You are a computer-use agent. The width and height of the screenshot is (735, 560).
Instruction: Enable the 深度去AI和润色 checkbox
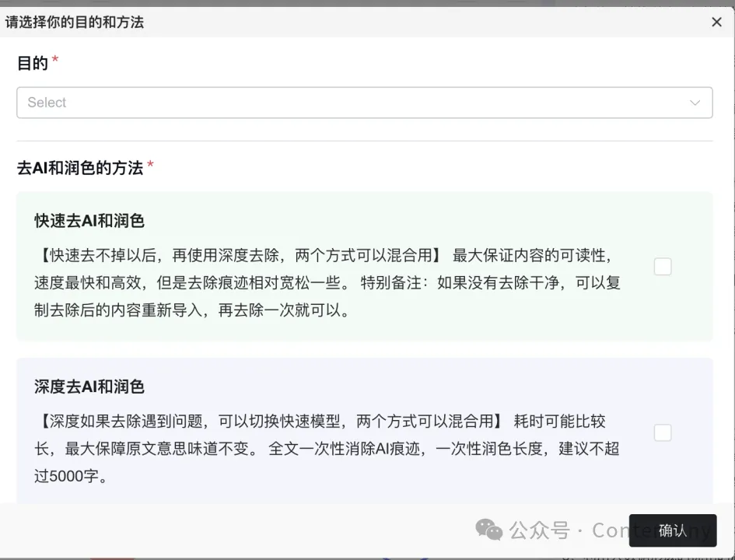point(662,432)
